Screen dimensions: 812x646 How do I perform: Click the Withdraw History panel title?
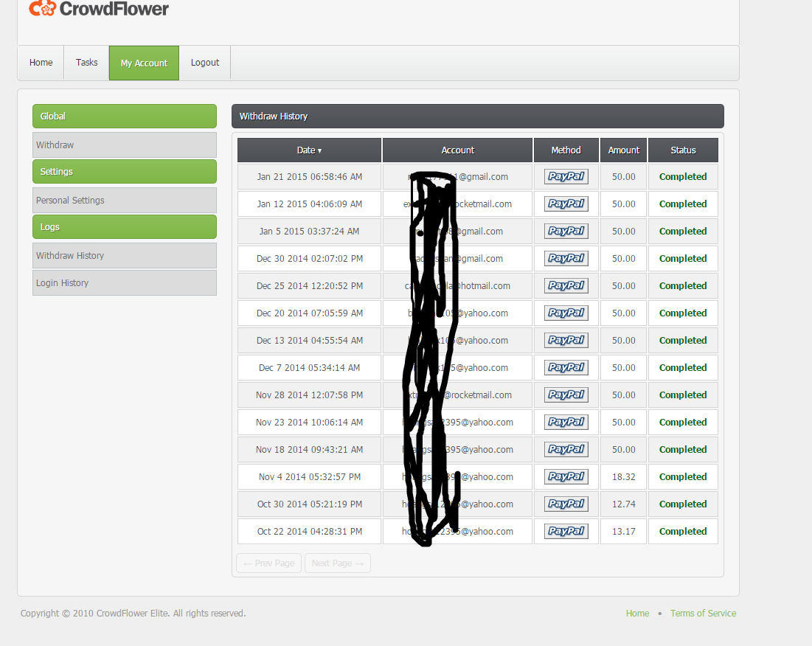[x=274, y=117]
